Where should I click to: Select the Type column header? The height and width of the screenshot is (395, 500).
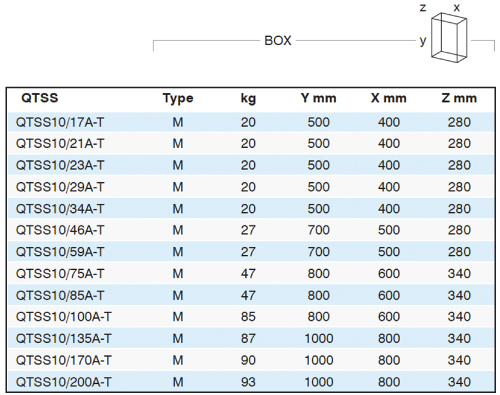pyautogui.click(x=178, y=99)
